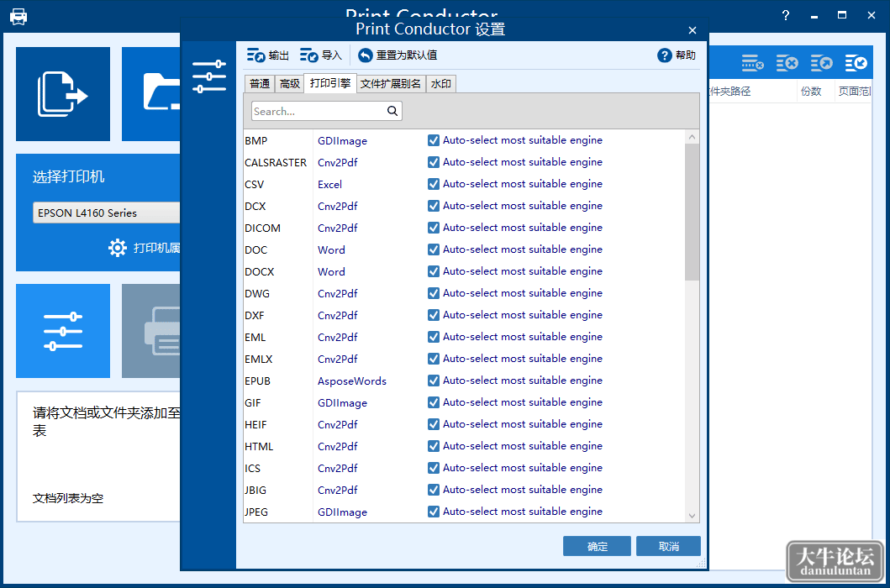Screen dimensions: 890x588
Task: Open the 帮助 help icon in settings dialog
Action: click(x=665, y=55)
